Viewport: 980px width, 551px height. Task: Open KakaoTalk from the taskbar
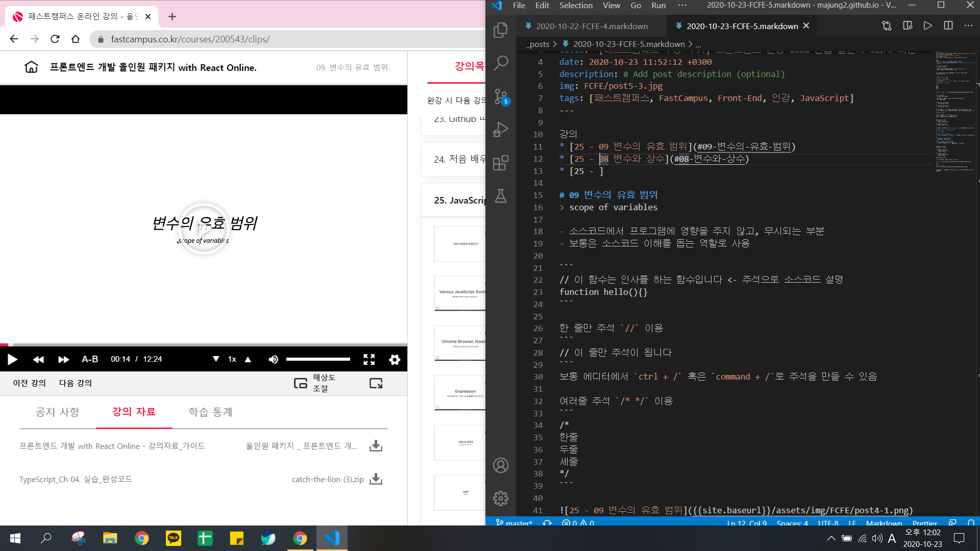click(174, 538)
